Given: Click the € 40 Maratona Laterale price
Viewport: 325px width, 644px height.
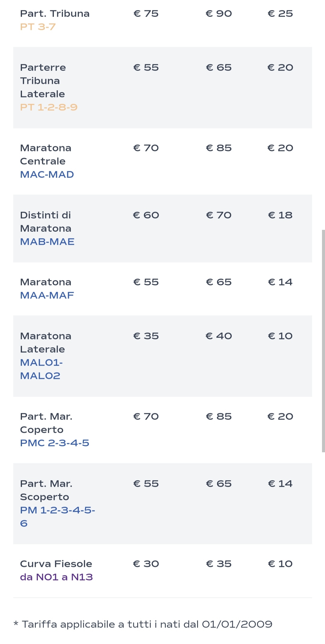Looking at the screenshot, I should coord(219,336).
